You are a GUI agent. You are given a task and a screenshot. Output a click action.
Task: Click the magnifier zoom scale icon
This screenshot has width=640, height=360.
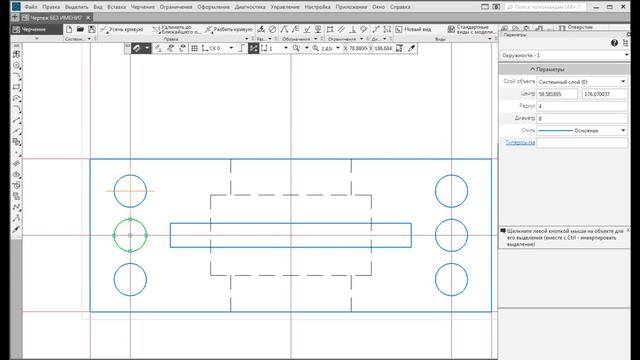coord(316,48)
